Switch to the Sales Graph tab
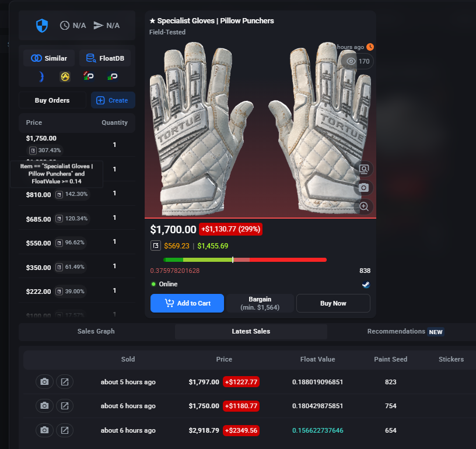Screen dimensions: 476x449 96,331
